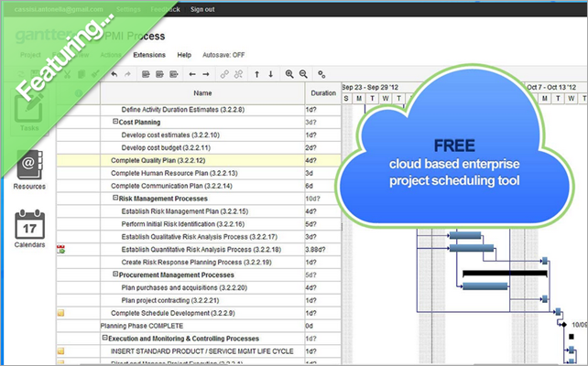Click the note icon beside Complete Schedule Development
The width and height of the screenshot is (588, 366).
pyautogui.click(x=60, y=313)
